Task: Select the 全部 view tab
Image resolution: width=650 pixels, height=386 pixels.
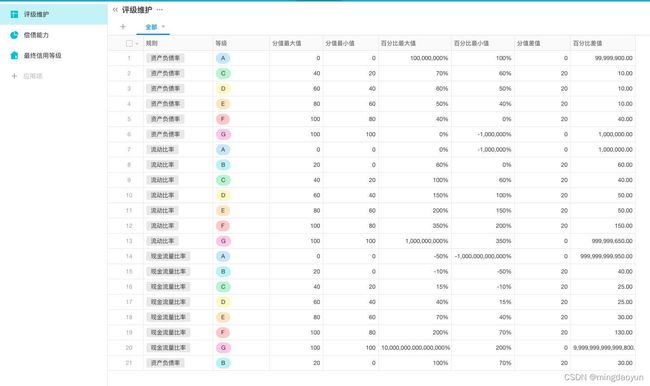Action: click(x=151, y=27)
